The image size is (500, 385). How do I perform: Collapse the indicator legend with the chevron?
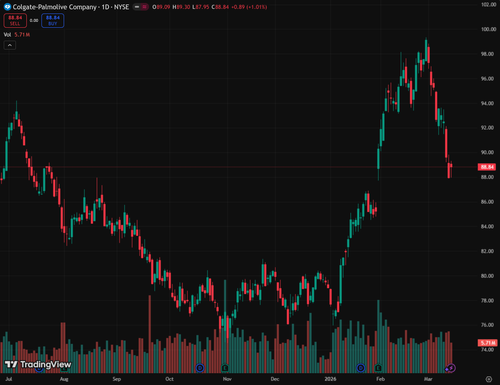pyautogui.click(x=10, y=45)
